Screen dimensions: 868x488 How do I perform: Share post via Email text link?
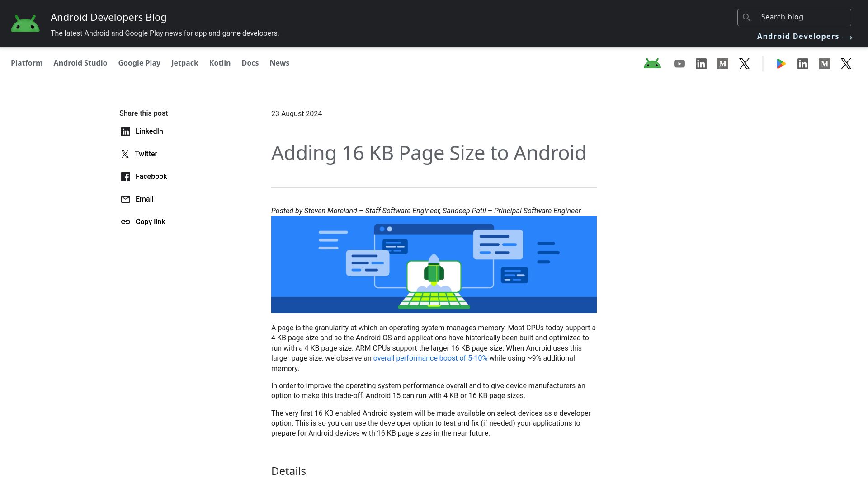point(145,199)
